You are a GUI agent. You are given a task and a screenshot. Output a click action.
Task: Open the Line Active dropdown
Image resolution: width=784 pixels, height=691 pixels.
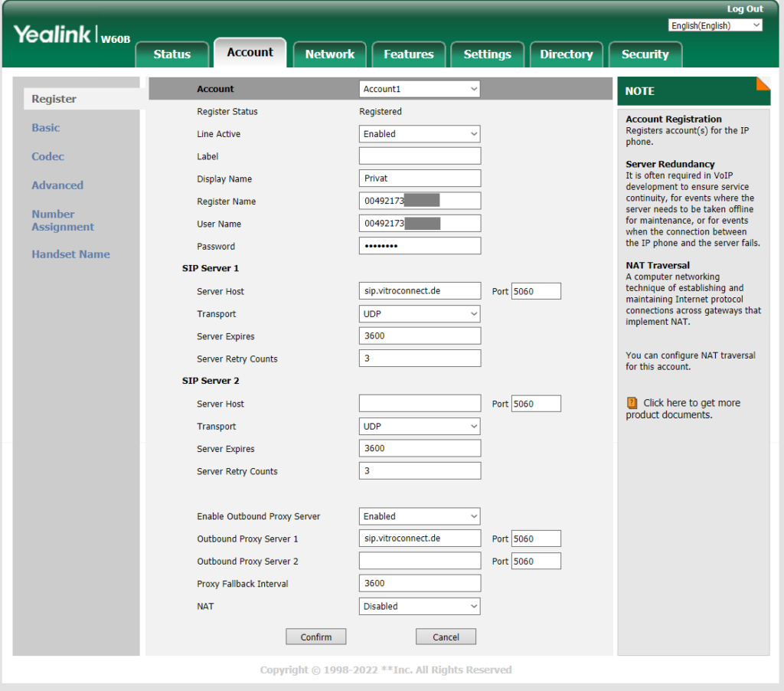pyautogui.click(x=420, y=134)
